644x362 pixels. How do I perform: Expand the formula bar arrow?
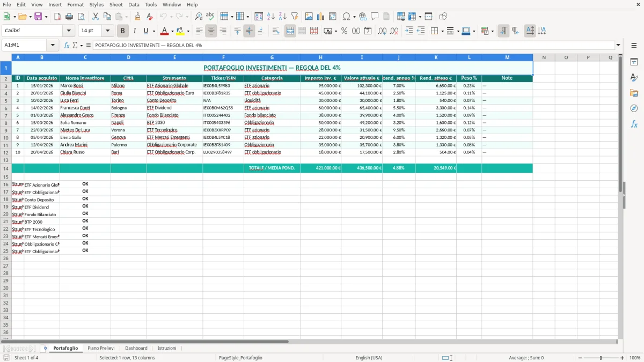pos(618,45)
